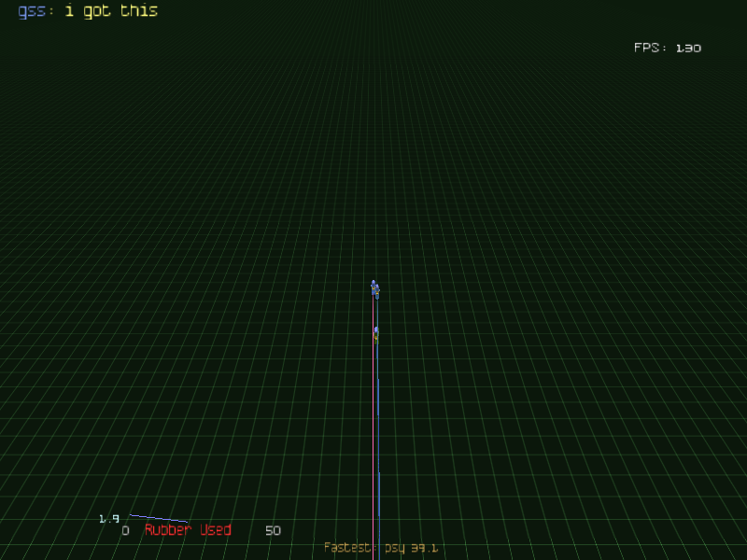Click the 'i got this' chat message
The height and width of the screenshot is (560, 747).
[x=111, y=11]
